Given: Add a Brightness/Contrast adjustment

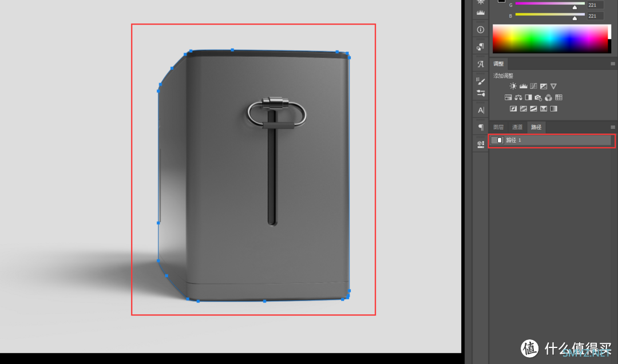Looking at the screenshot, I should (513, 86).
